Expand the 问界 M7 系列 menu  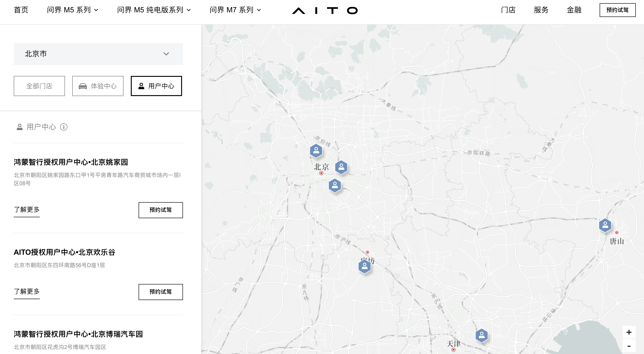tap(235, 10)
